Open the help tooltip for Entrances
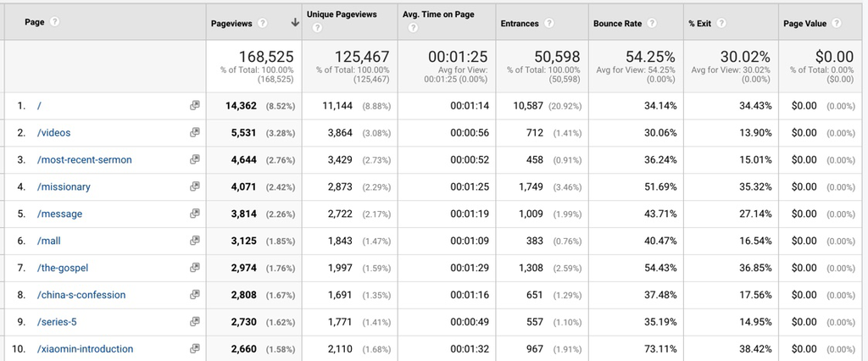Screen dimensions: 868x361 [x=549, y=24]
